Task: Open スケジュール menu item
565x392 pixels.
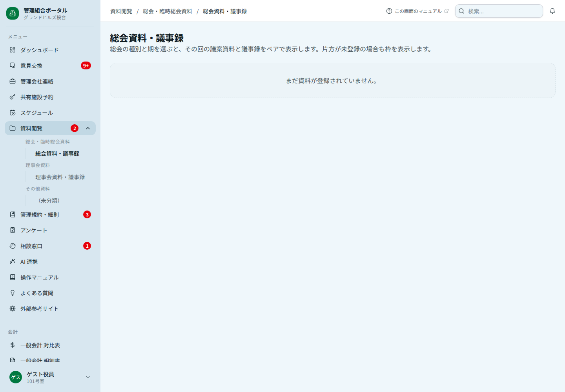Action: pyautogui.click(x=50, y=113)
